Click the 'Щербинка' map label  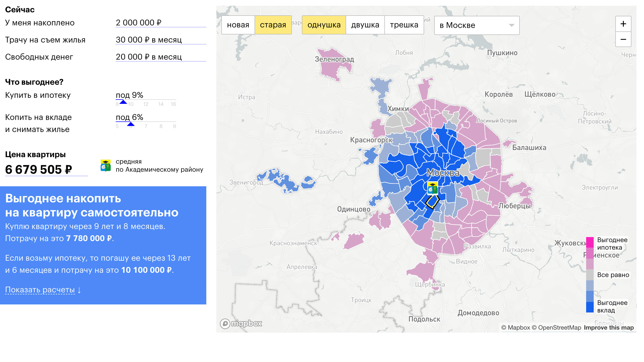pos(430,285)
